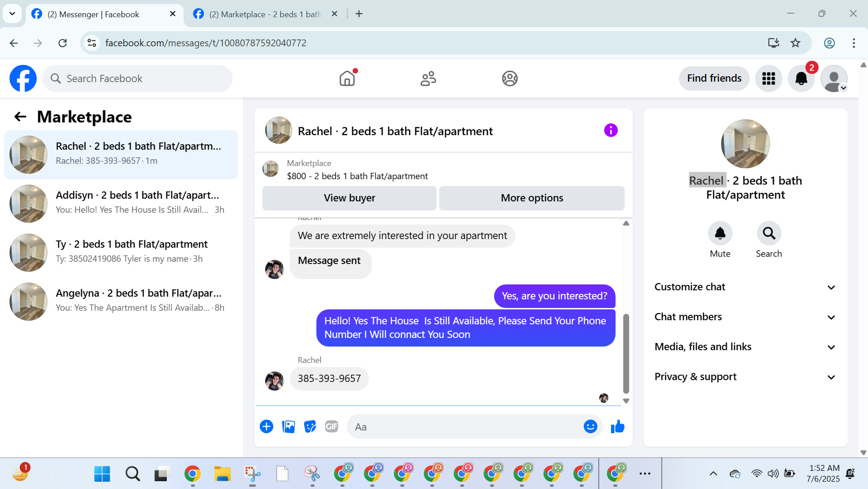Switch to Marketplace 2 beds tab
868x489 pixels.
(265, 15)
